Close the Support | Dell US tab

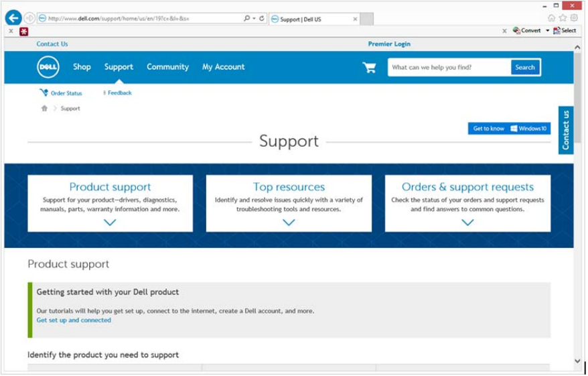click(356, 19)
